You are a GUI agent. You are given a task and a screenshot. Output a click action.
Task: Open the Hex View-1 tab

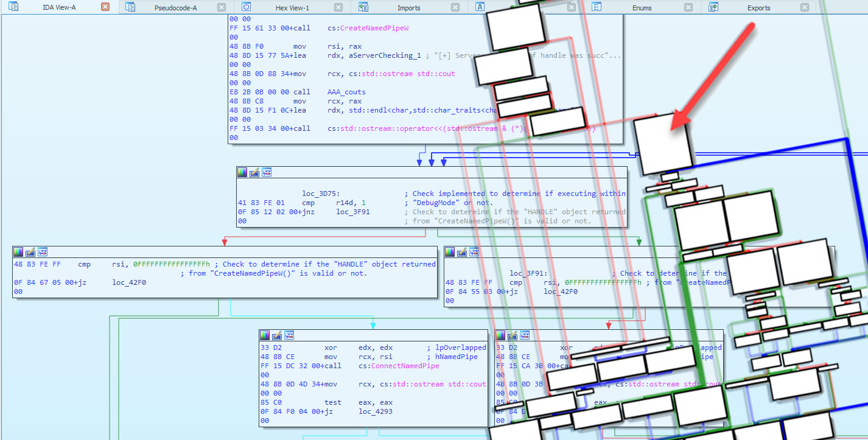292,8
